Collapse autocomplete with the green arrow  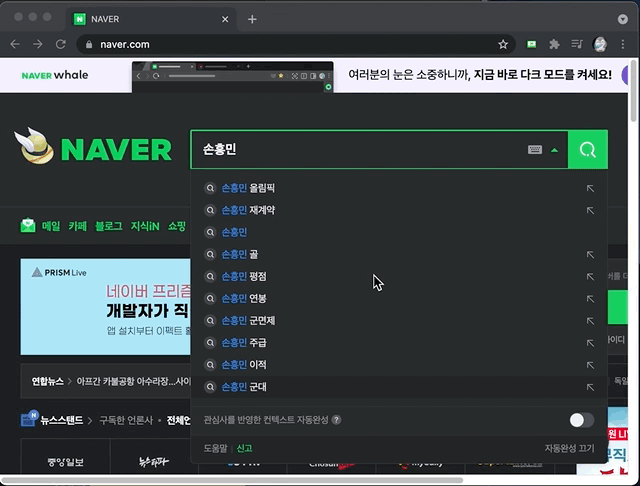(x=554, y=150)
